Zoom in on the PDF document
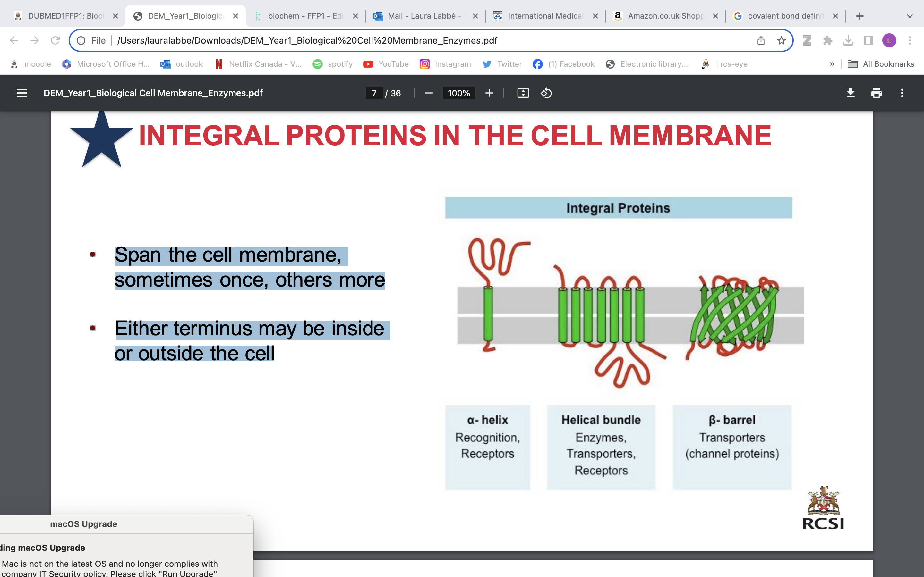This screenshot has width=924, height=577. click(x=489, y=93)
